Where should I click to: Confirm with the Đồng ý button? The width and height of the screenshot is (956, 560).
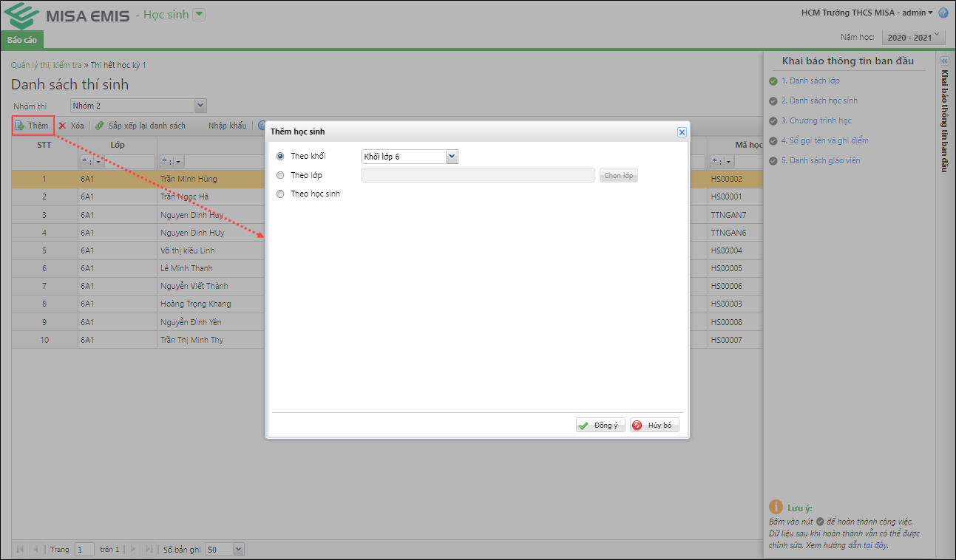point(600,426)
